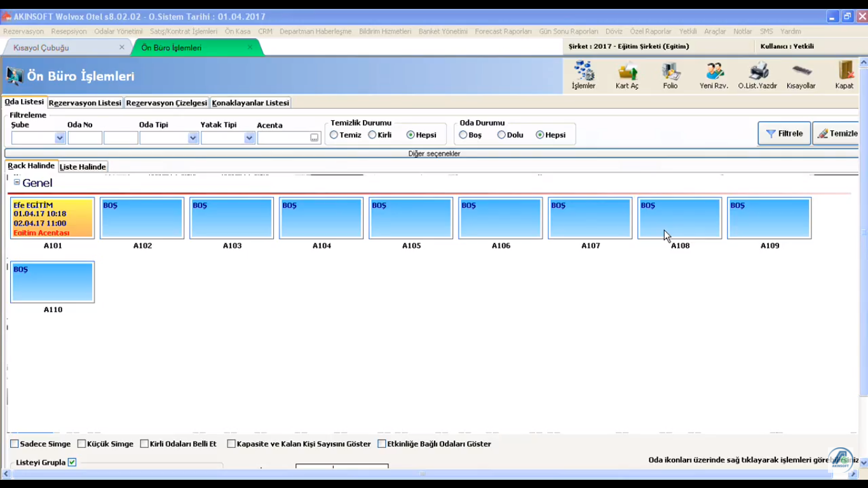
Task: Select occupied room A101 tile
Action: 53,218
